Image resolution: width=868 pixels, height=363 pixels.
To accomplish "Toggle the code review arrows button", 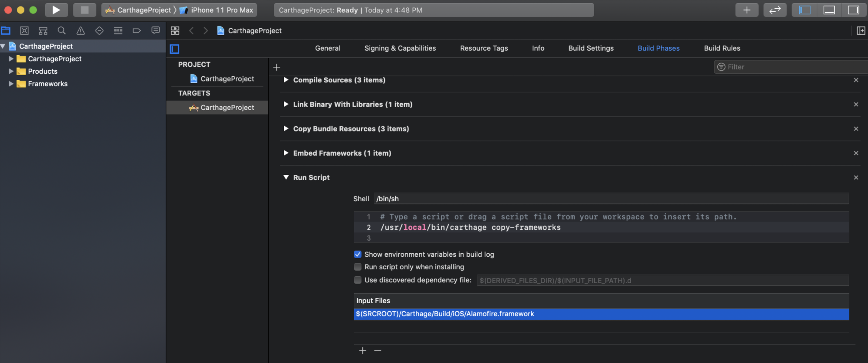I will click(x=775, y=10).
